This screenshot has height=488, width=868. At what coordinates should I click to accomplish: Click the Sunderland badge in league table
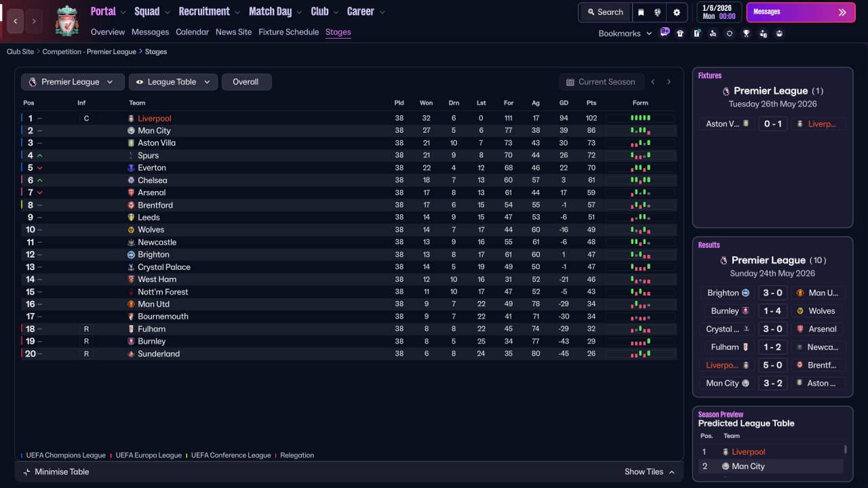click(x=132, y=354)
